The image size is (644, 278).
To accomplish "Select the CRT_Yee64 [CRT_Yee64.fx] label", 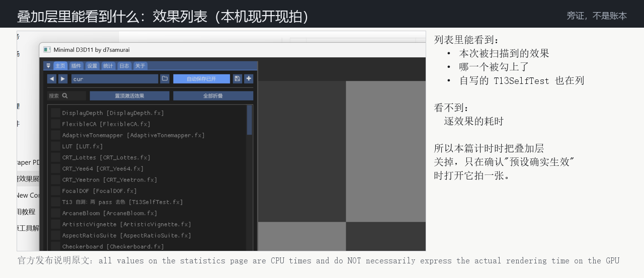I will point(103,168).
